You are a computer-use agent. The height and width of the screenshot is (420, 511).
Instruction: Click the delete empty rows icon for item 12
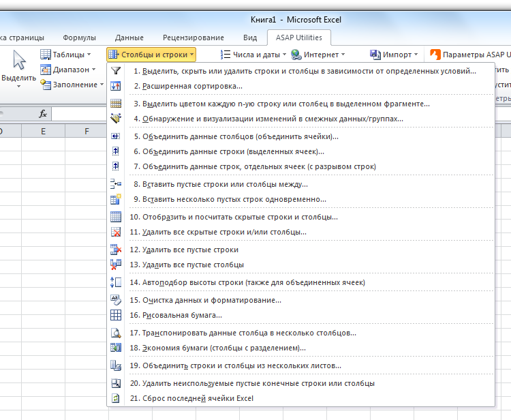[x=116, y=250]
